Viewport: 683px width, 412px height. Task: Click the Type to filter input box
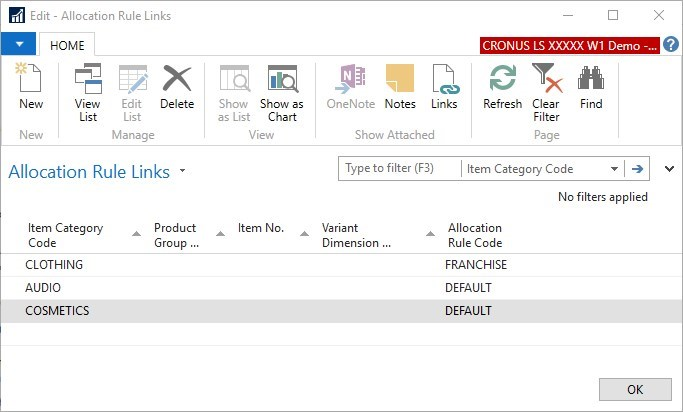(399, 169)
